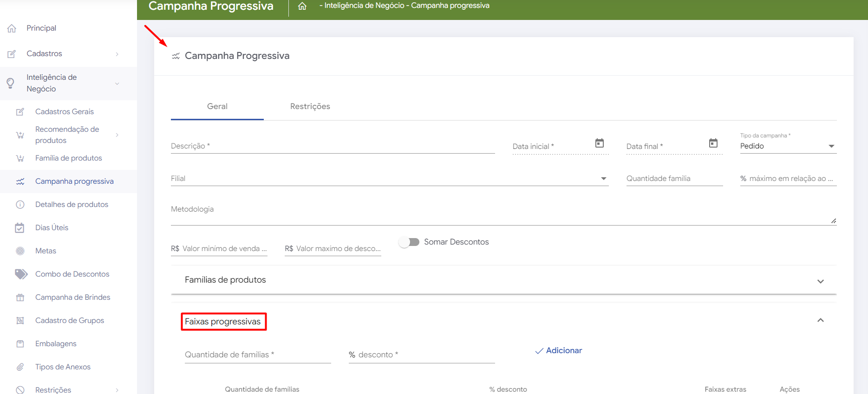Open the Data inicial calendar picker
Viewport: 868px width, 394px height.
point(600,143)
